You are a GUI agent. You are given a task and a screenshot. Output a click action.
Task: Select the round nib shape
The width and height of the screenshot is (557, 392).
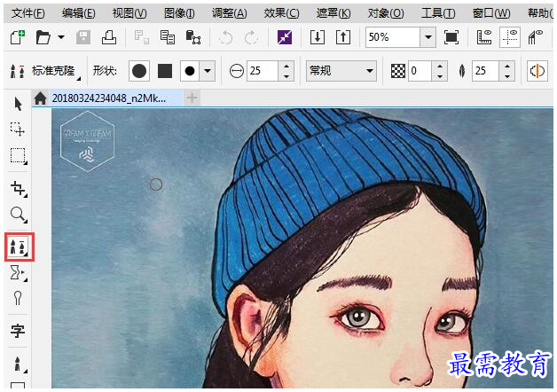tap(139, 71)
